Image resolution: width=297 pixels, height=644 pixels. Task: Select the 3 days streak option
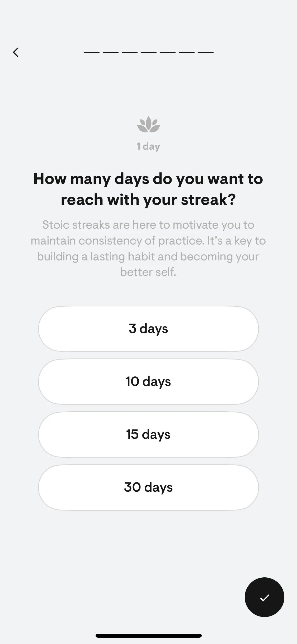(148, 329)
